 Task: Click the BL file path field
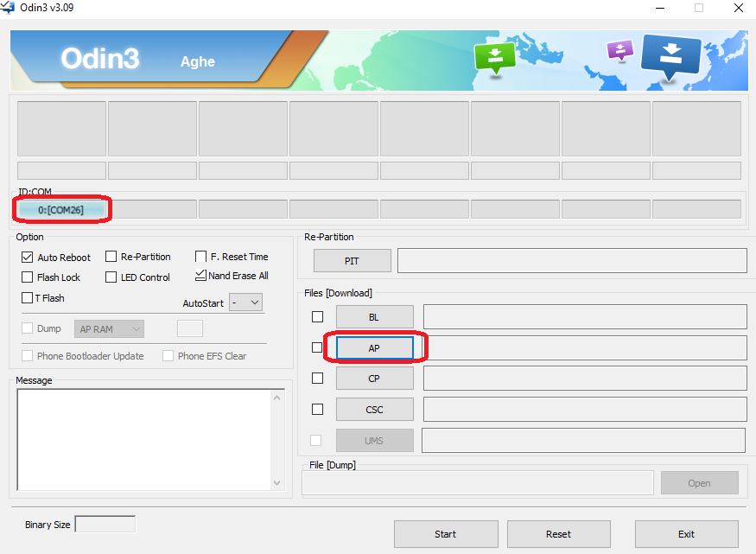585,317
